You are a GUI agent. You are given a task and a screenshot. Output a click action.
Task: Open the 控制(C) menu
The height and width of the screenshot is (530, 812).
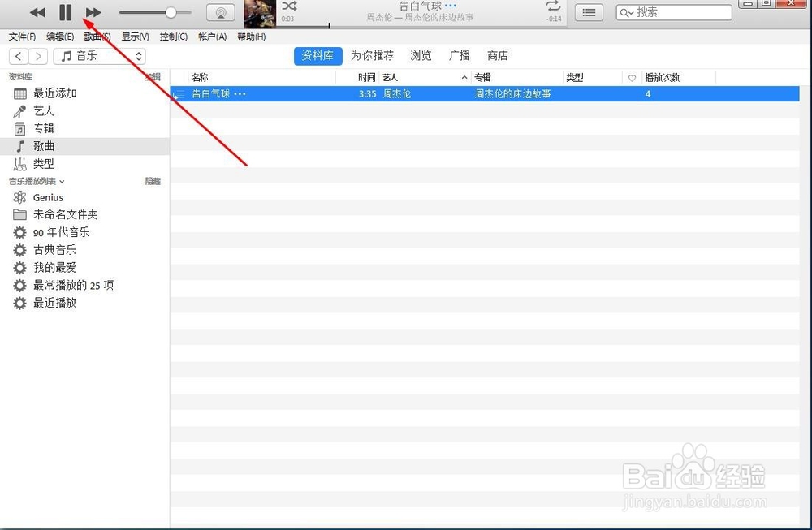point(174,37)
